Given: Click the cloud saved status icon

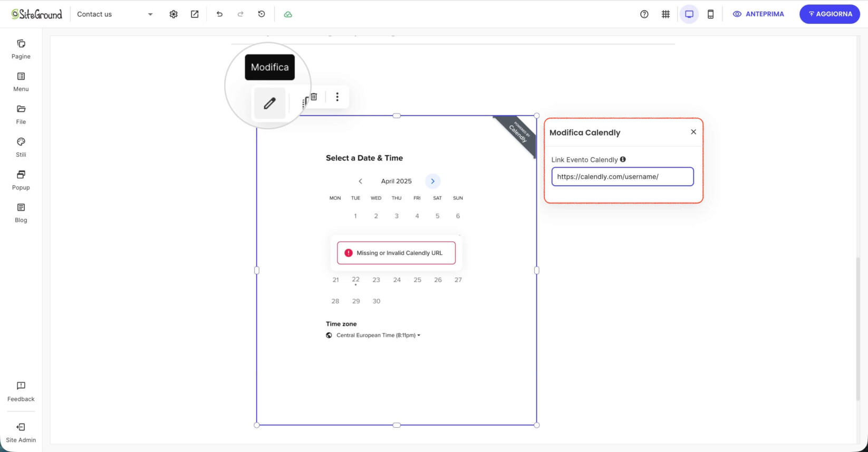Looking at the screenshot, I should point(288,14).
